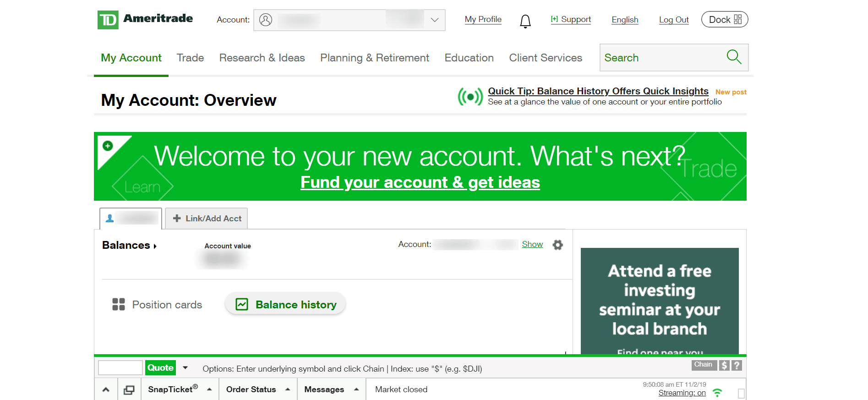The image size is (868, 400).
Task: Click the pop-out window icon in bottom bar
Action: [x=129, y=389]
